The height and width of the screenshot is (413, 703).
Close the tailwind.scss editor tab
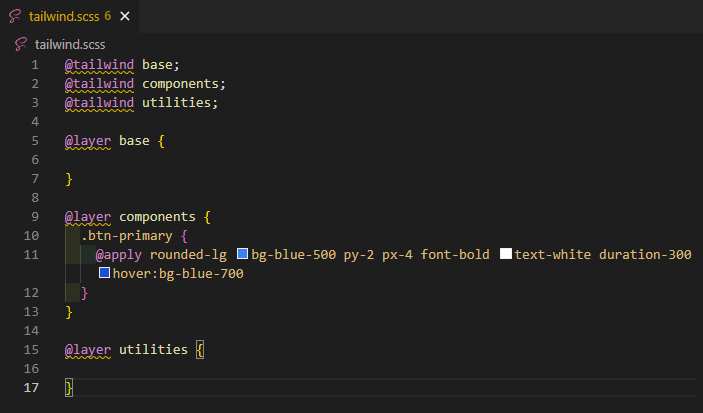(125, 17)
